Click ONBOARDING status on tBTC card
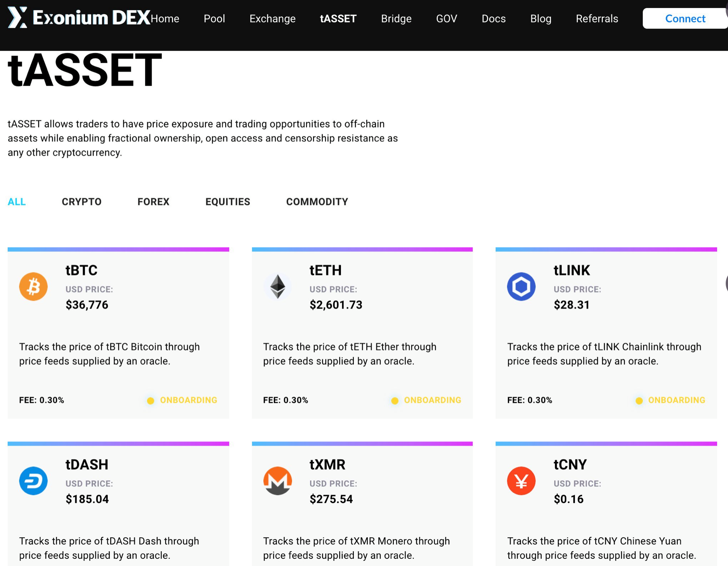This screenshot has width=728, height=566. [189, 400]
